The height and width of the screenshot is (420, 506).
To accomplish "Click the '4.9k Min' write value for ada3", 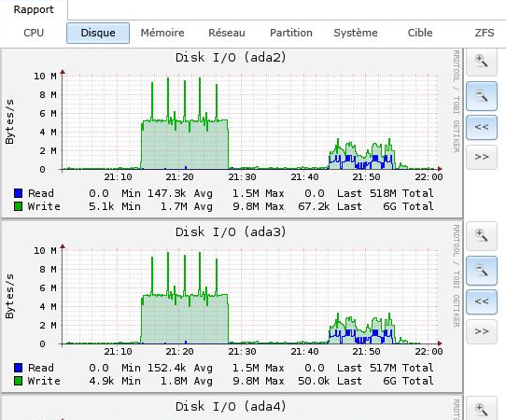I will [x=115, y=381].
